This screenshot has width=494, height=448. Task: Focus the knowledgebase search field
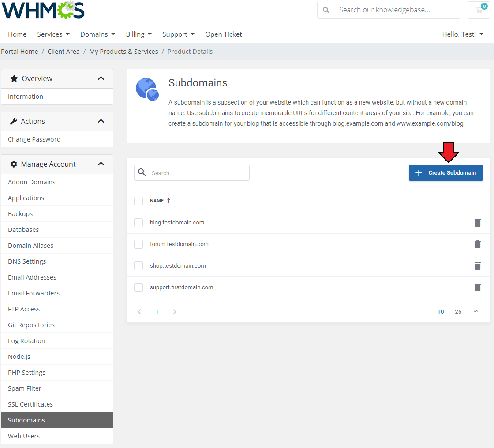click(389, 10)
